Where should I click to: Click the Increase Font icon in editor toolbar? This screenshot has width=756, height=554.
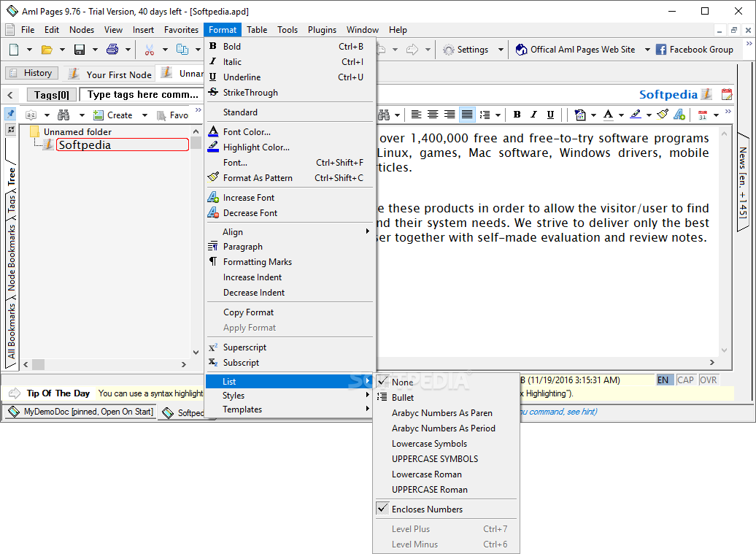pyautogui.click(x=679, y=115)
